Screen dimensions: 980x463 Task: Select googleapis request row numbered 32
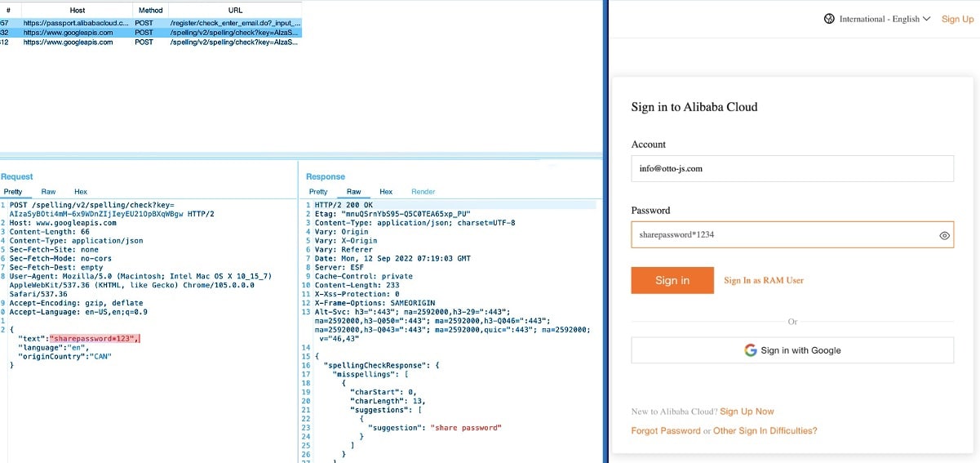coord(150,33)
